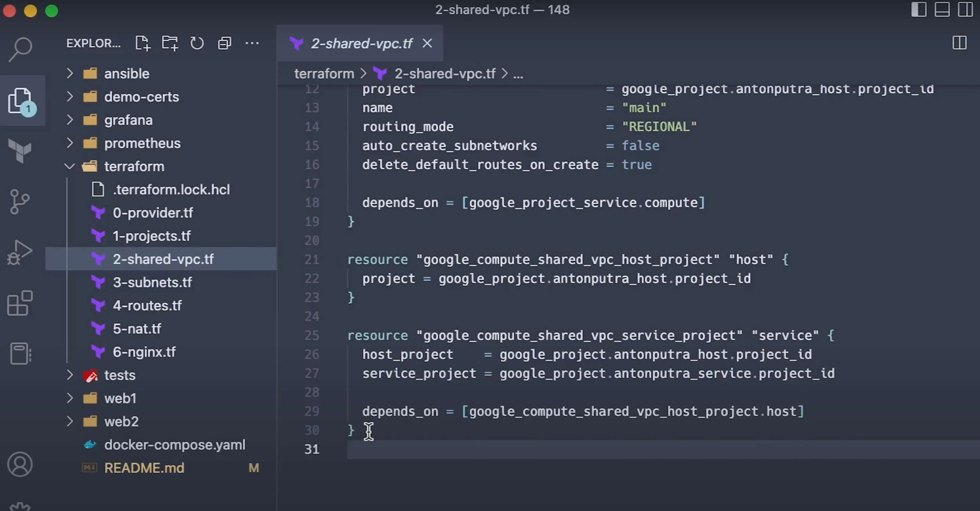Open the Terraform extension sidebar icon

20,150
